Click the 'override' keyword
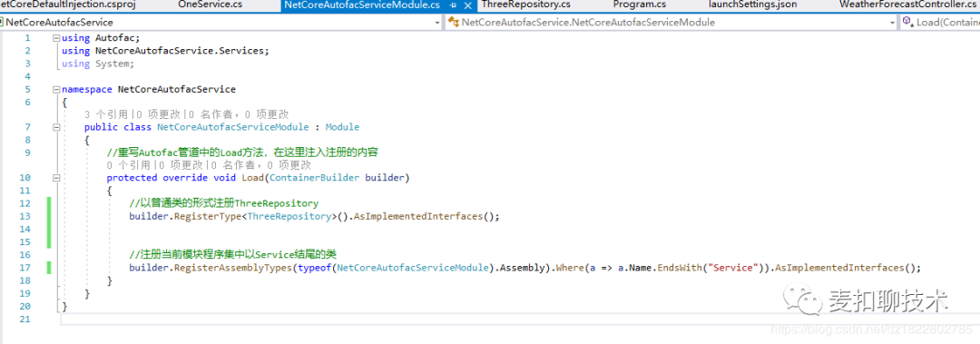980x344 pixels. tap(185, 178)
